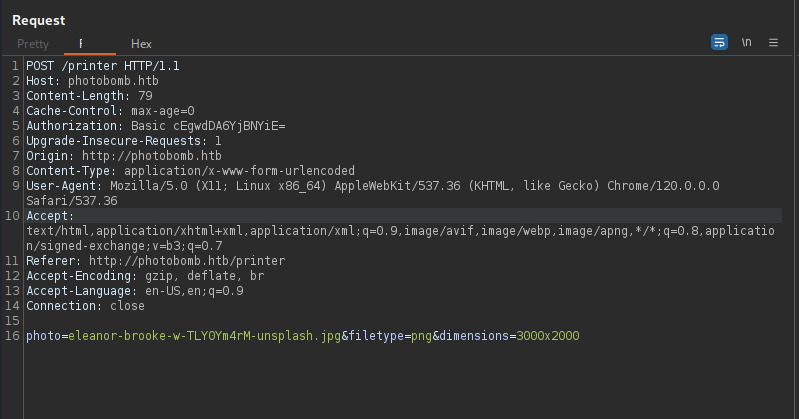The width and height of the screenshot is (799, 419).
Task: Toggle the line wrap icon
Action: point(719,42)
